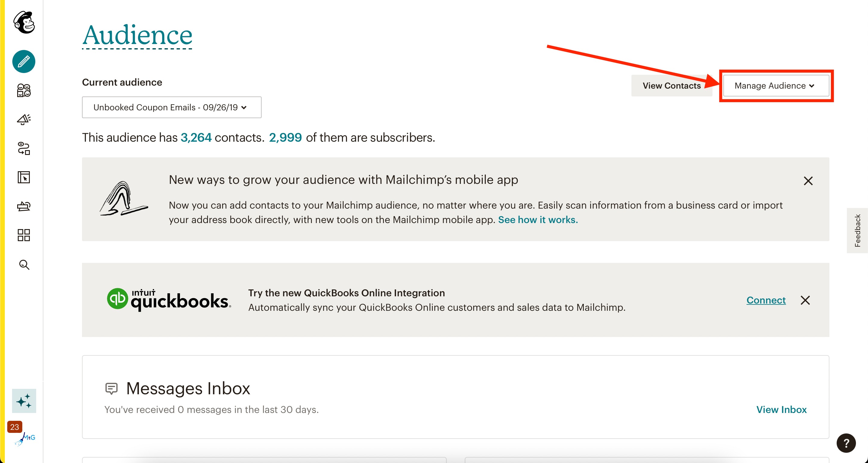
Task: Click the Create pencil icon
Action: click(24, 62)
